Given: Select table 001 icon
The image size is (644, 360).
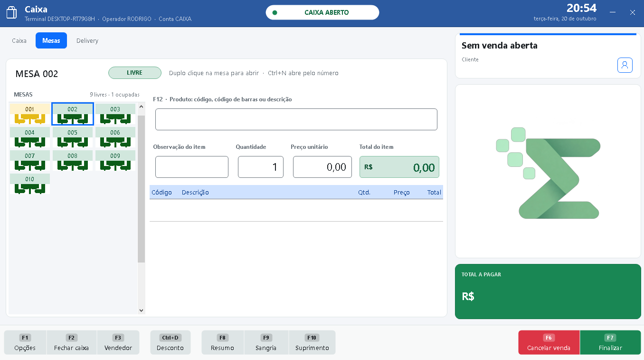Looking at the screenshot, I should point(30,114).
